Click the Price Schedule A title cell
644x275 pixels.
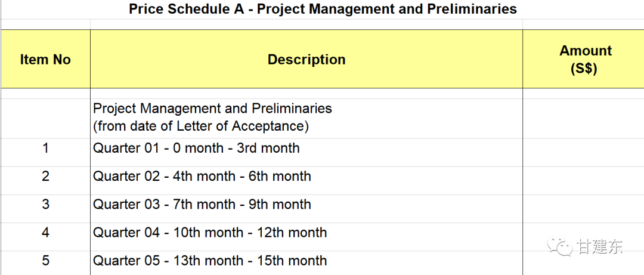pos(323,9)
